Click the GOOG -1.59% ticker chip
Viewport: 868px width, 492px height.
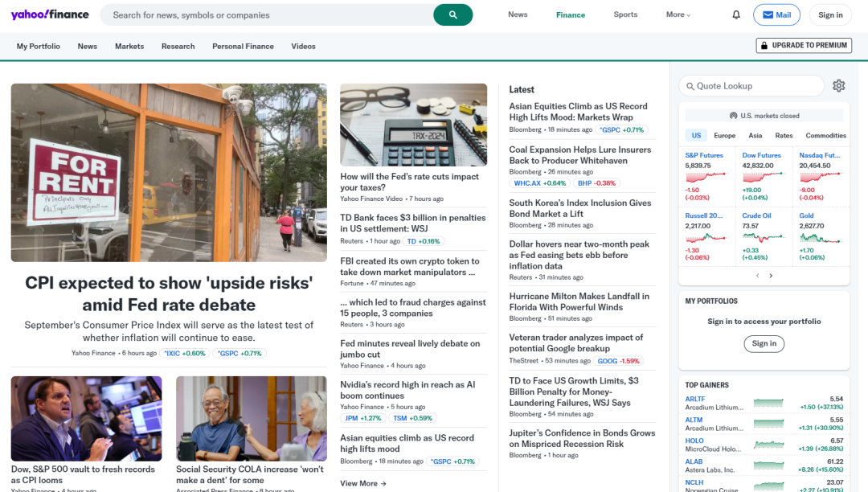point(618,361)
